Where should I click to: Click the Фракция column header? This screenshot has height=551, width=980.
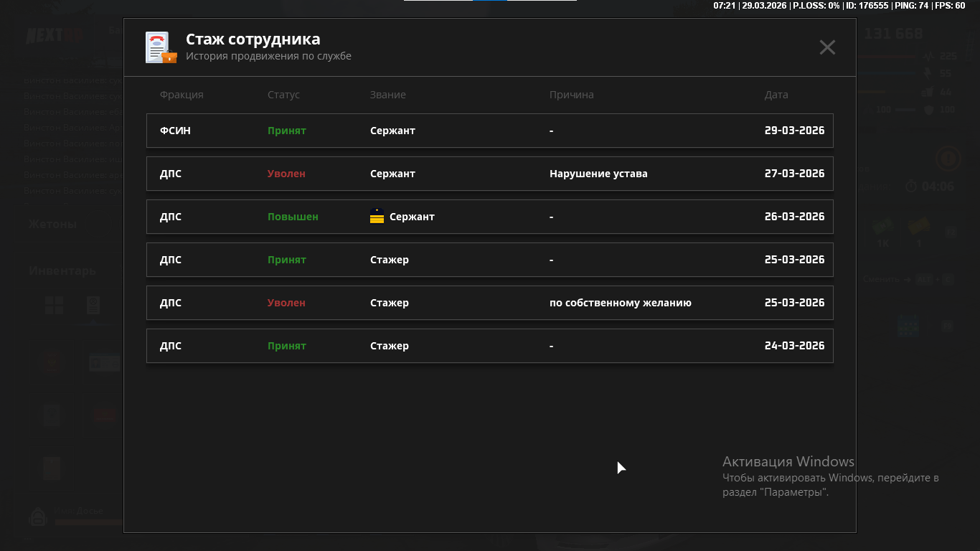[182, 95]
